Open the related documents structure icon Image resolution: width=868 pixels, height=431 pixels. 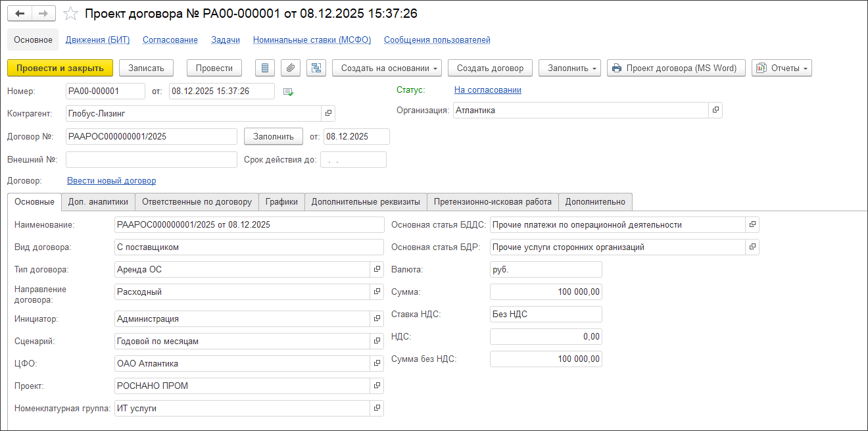click(316, 68)
